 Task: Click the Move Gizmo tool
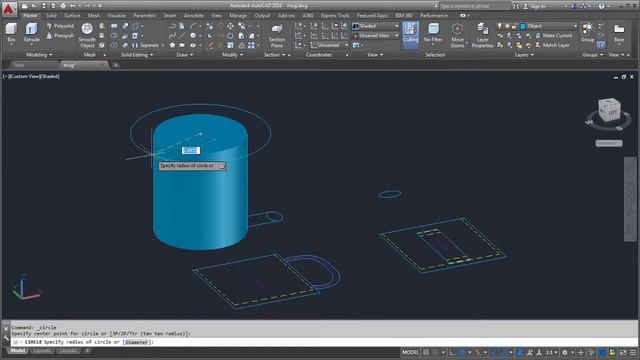click(458, 35)
